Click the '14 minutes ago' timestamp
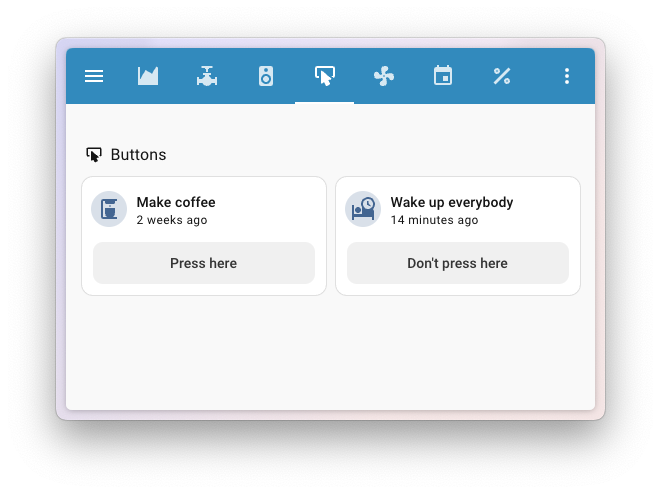Image resolution: width=661 pixels, height=494 pixels. (434, 220)
